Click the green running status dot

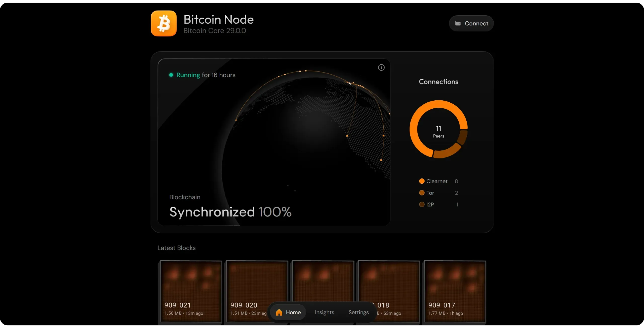click(x=171, y=75)
